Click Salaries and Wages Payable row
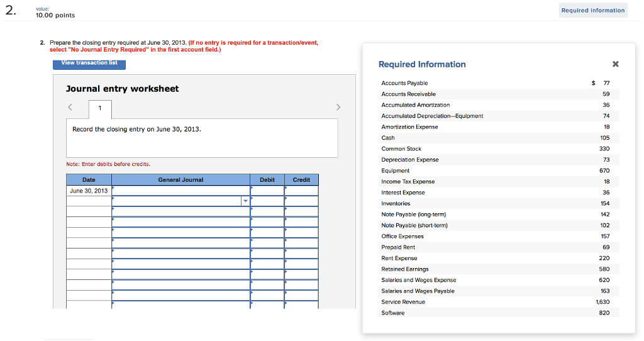 coord(499,291)
